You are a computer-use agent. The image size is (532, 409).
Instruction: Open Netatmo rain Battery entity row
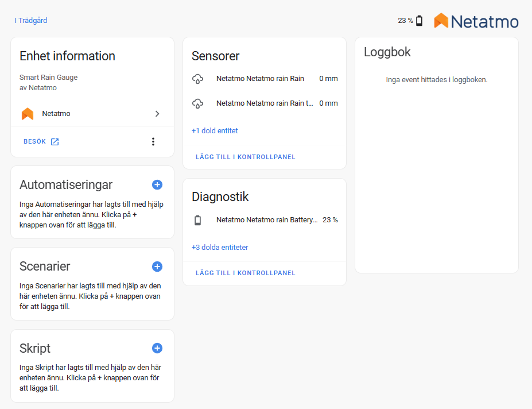pyautogui.click(x=265, y=220)
